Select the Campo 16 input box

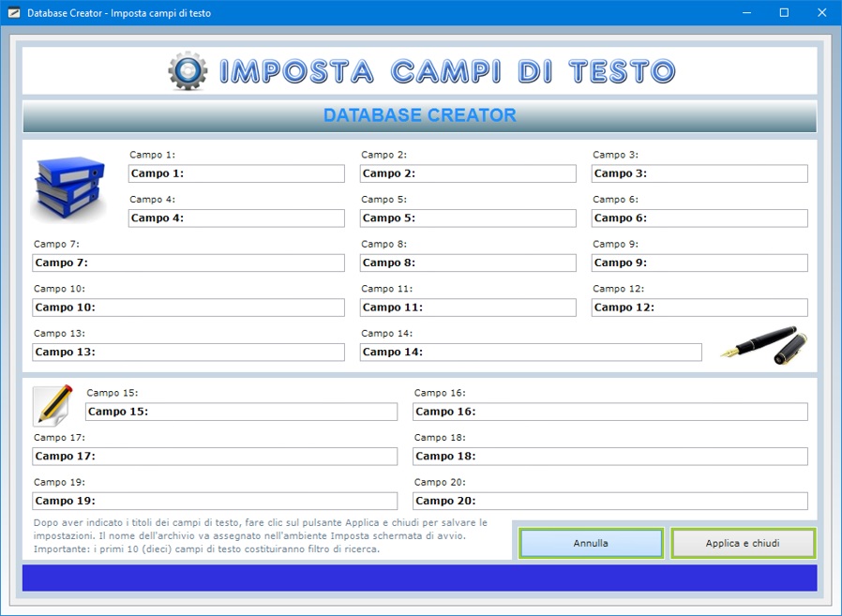click(610, 412)
